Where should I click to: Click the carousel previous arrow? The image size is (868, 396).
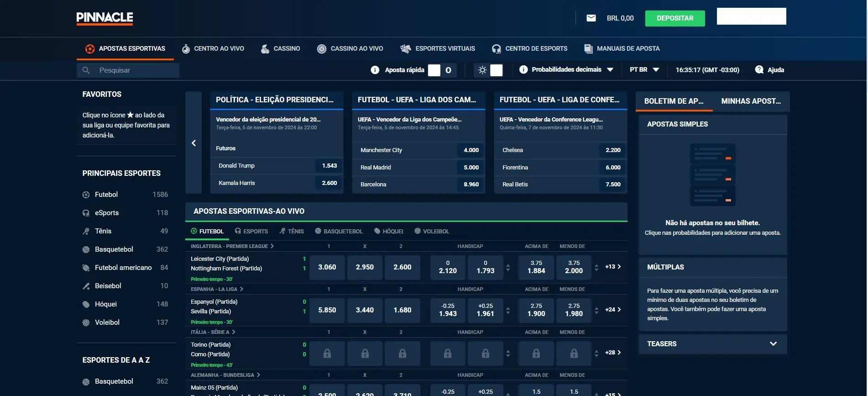(193, 143)
